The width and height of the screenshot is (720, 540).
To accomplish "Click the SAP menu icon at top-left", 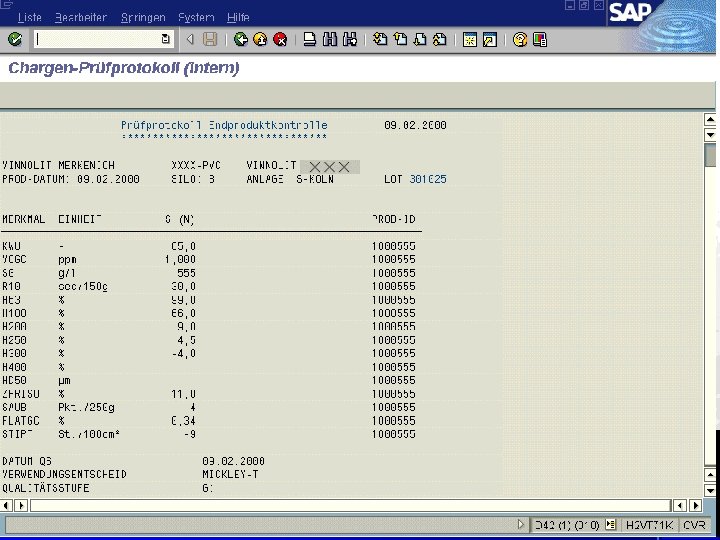I will tap(6, 5).
